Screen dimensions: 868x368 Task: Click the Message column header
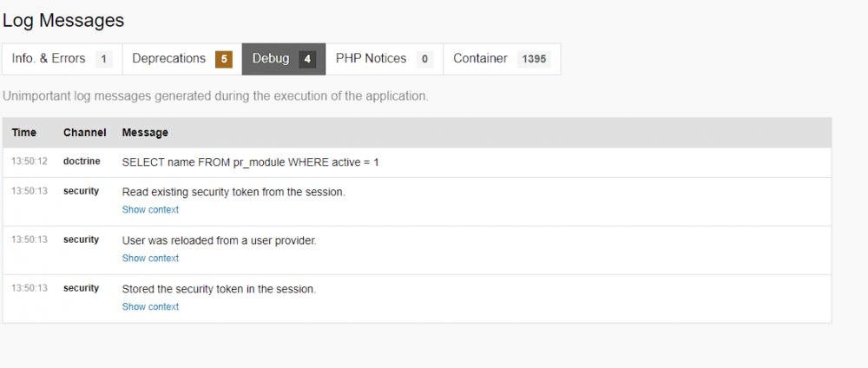[x=145, y=133]
